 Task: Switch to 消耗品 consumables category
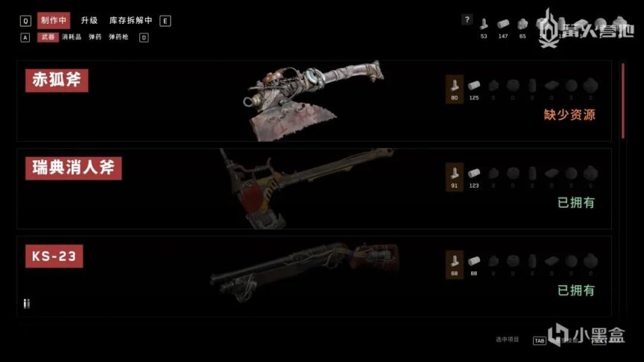point(72,37)
